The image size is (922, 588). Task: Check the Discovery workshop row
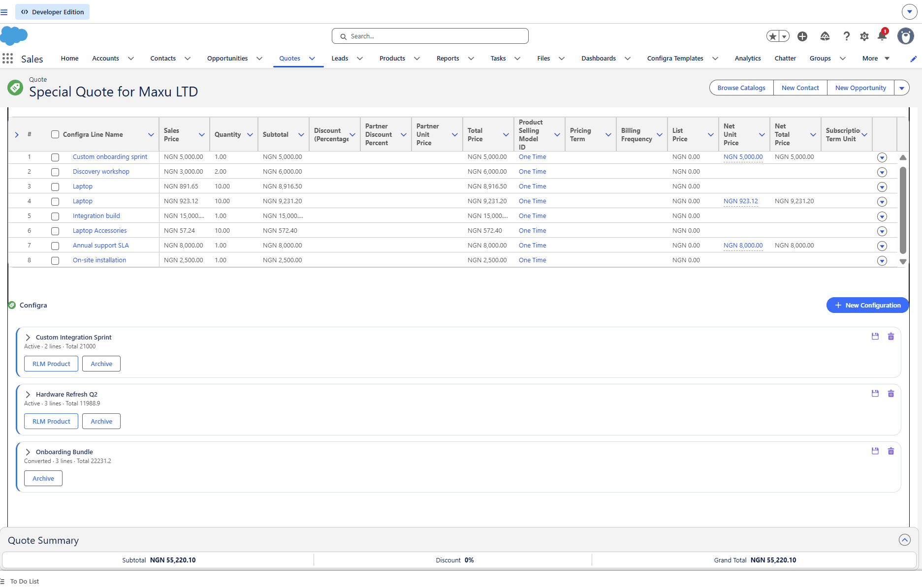[55, 172]
